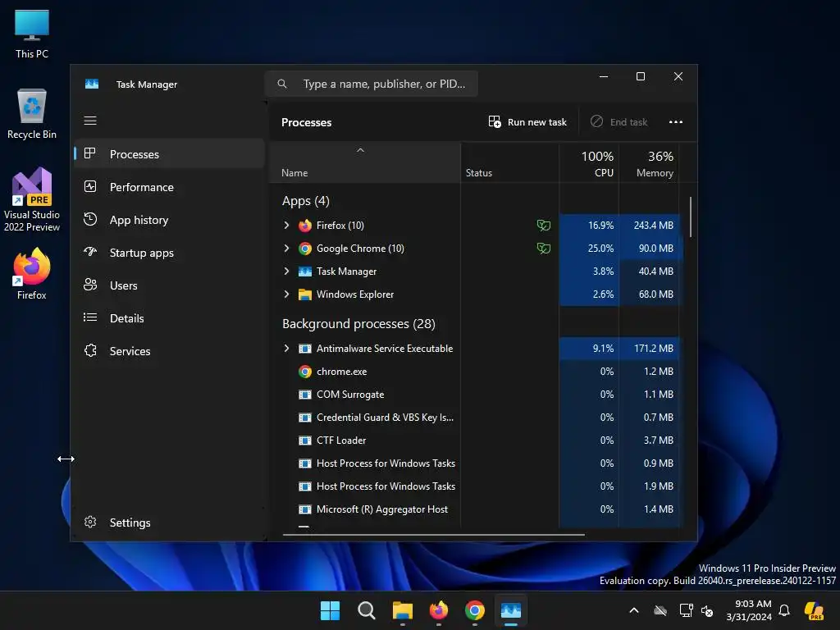The height and width of the screenshot is (630, 840).
Task: Go to the Services page
Action: (169, 351)
